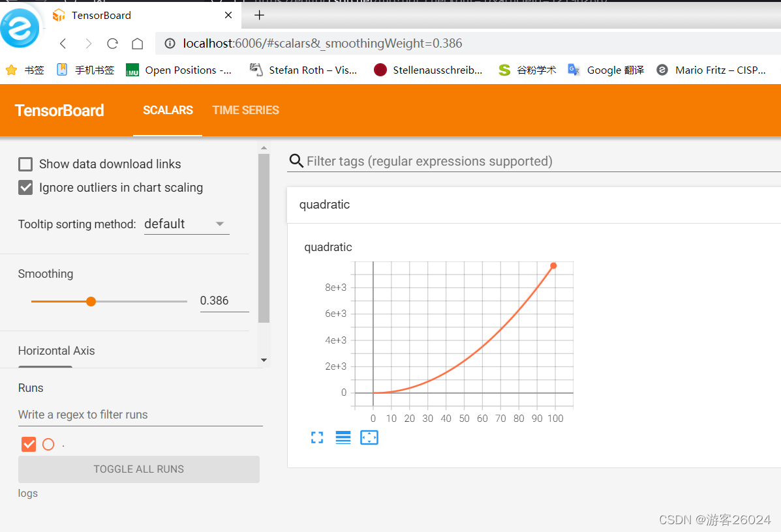
Task: Uncheck the run visibility checkbox
Action: [29, 444]
